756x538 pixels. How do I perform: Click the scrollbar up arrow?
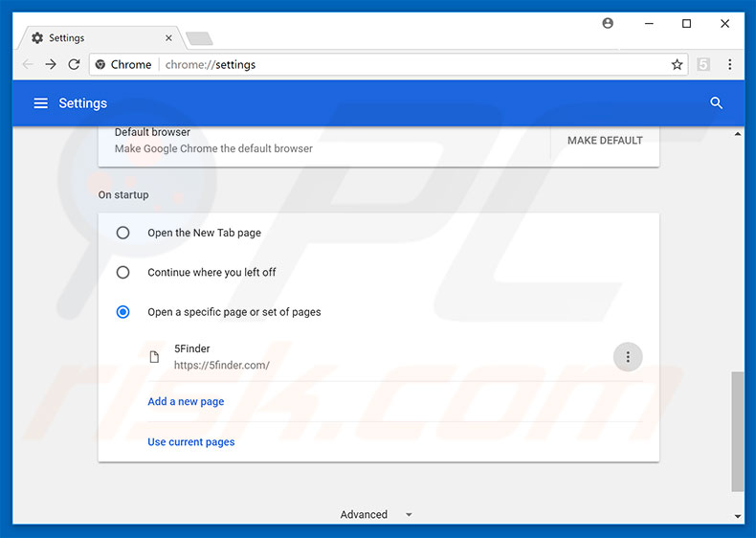[x=737, y=134]
